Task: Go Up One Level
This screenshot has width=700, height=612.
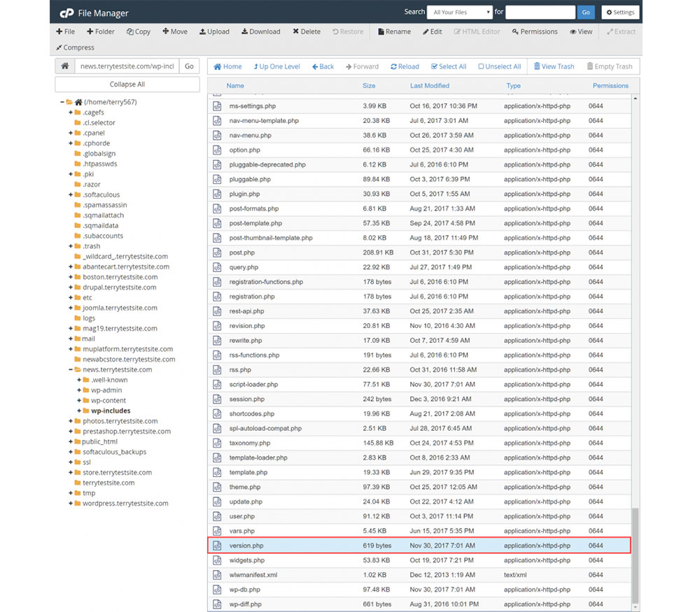Action: [276, 66]
